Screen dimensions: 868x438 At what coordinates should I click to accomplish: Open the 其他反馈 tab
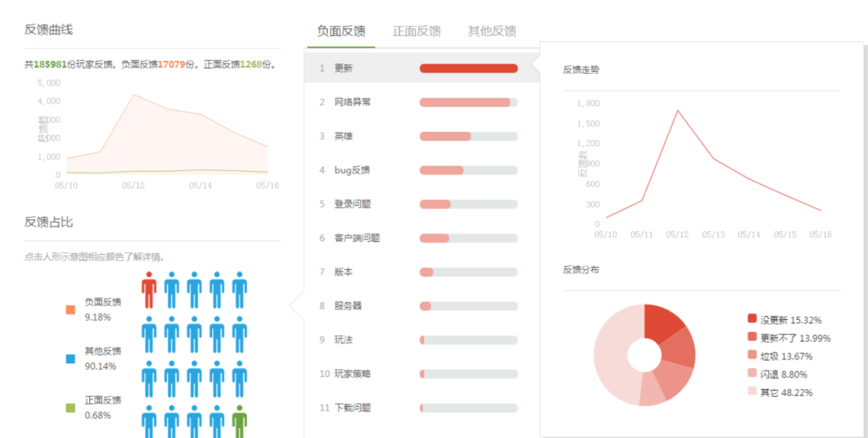pyautogui.click(x=492, y=31)
